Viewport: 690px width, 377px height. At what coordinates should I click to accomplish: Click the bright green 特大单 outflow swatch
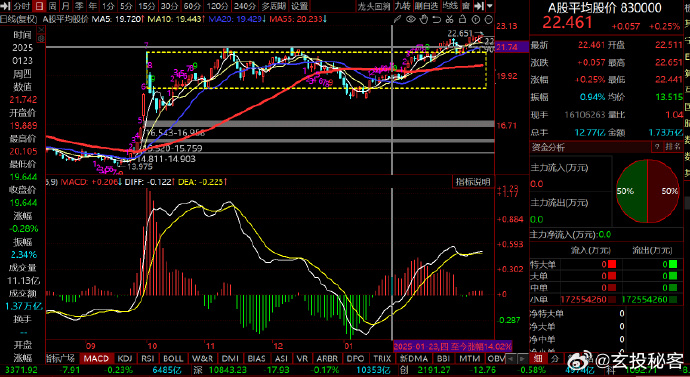tap(672, 264)
